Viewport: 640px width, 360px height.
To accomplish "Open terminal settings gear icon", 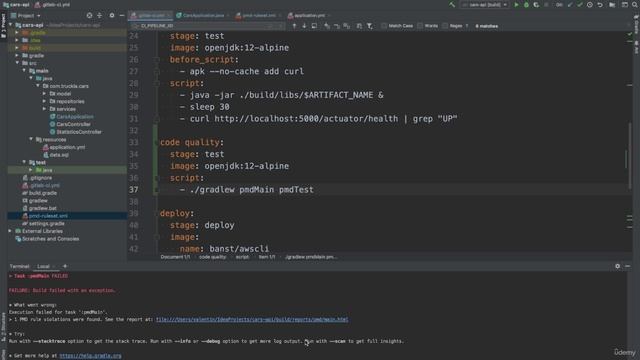I will [618, 266].
